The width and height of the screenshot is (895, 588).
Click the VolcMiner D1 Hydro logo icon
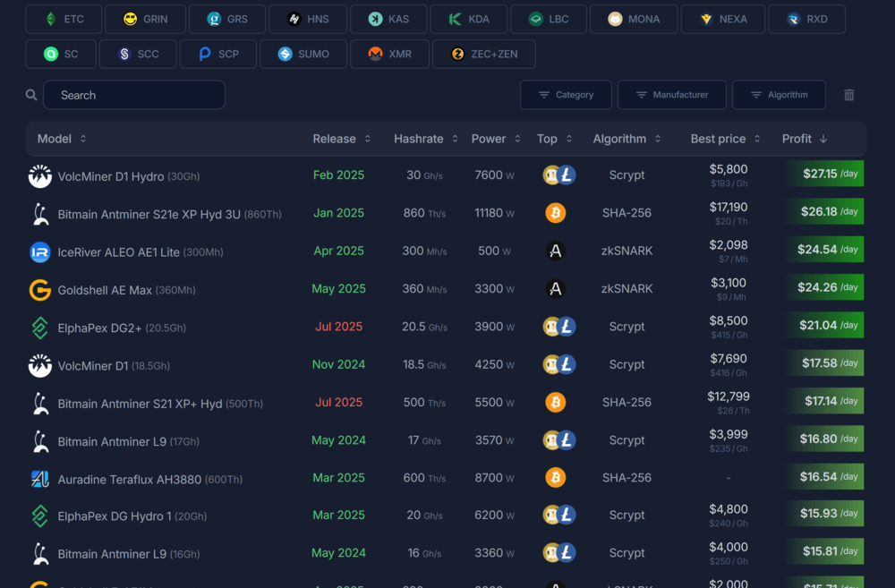pos(40,176)
